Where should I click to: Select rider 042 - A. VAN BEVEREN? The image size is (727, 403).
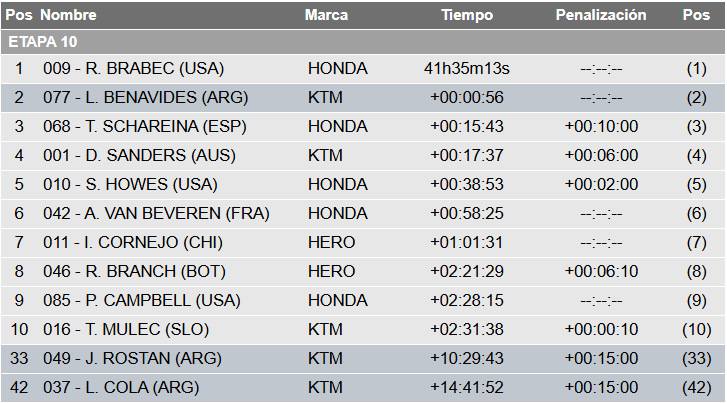point(156,214)
